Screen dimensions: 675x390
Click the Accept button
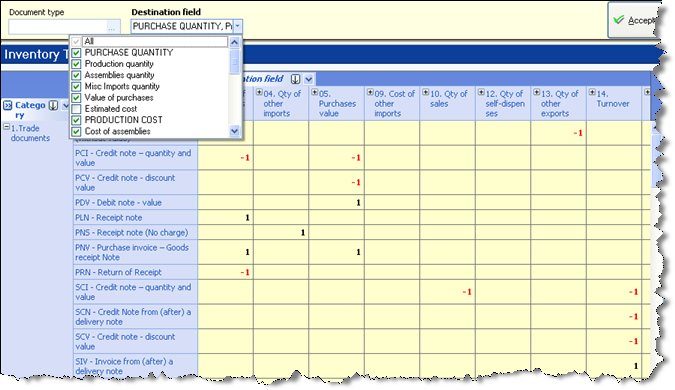(x=634, y=20)
